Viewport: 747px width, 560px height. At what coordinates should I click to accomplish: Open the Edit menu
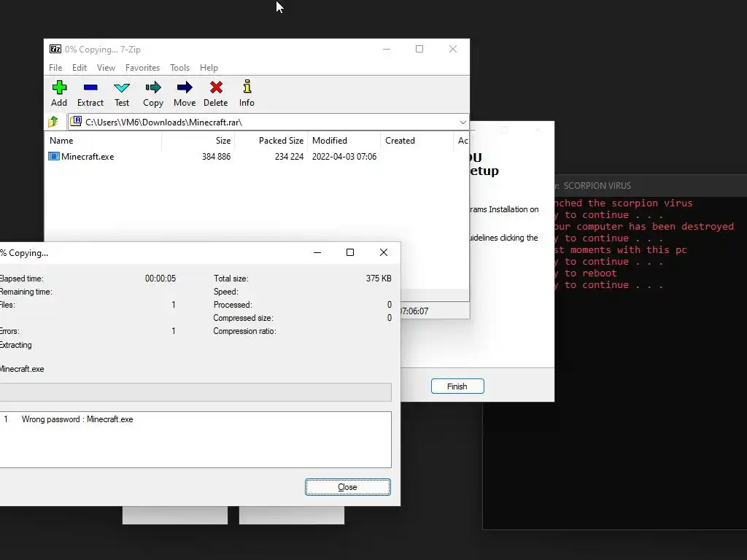79,68
